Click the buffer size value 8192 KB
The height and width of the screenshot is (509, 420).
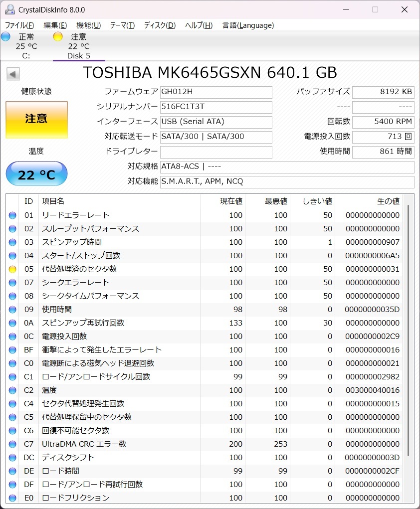pyautogui.click(x=383, y=92)
